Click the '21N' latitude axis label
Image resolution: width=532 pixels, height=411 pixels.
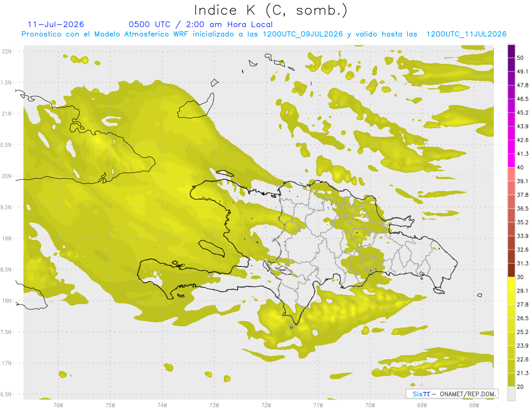point(7,114)
